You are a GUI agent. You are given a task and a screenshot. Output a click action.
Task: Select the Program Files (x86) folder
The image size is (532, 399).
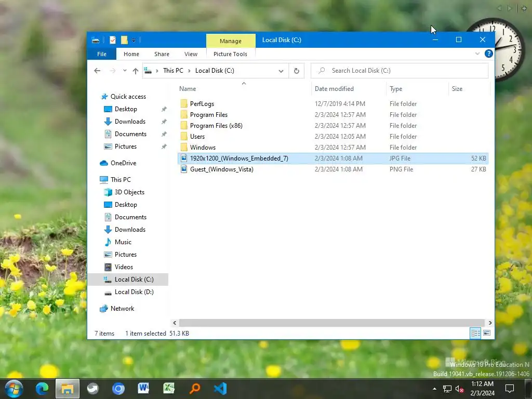(x=216, y=126)
